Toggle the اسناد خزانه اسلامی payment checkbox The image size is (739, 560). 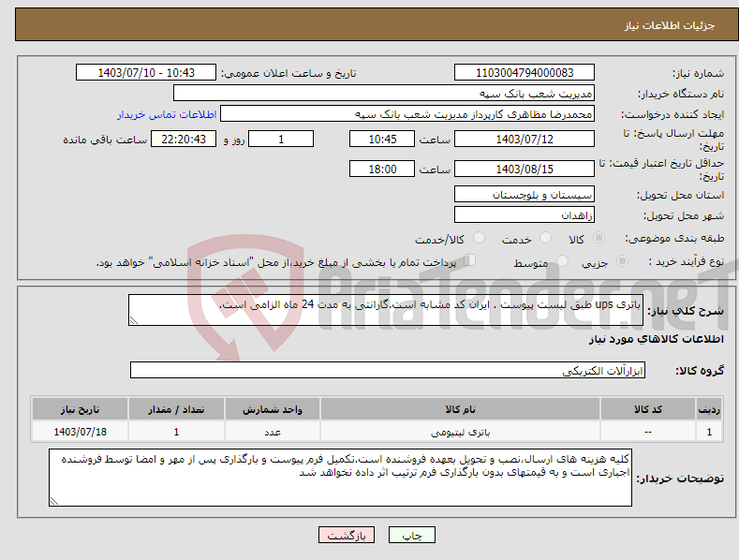[x=470, y=260]
